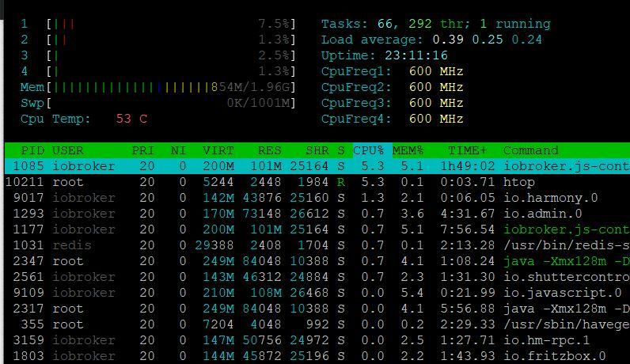Sort by the CPU% column header

(x=368, y=150)
